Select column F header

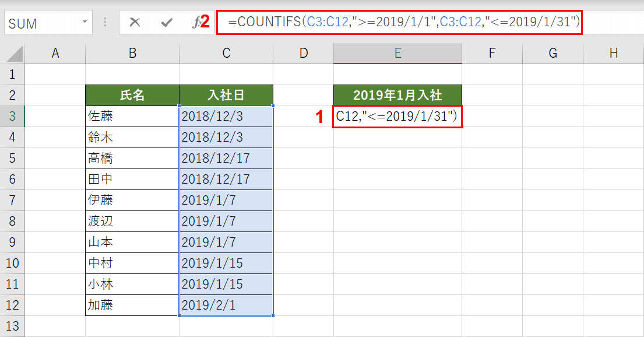click(x=492, y=54)
